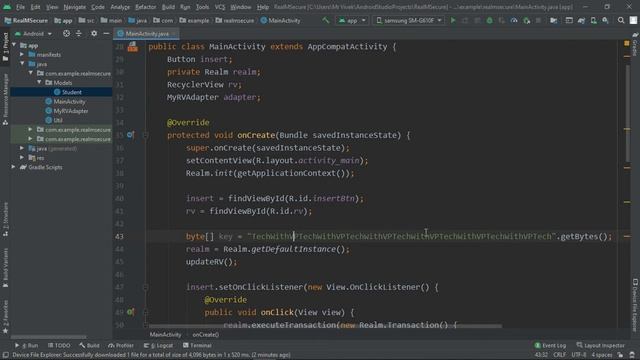Click the editor vertical scrollbar thumb
Image resolution: width=640 pixels, height=360 pixels.
pyautogui.click(x=628, y=112)
